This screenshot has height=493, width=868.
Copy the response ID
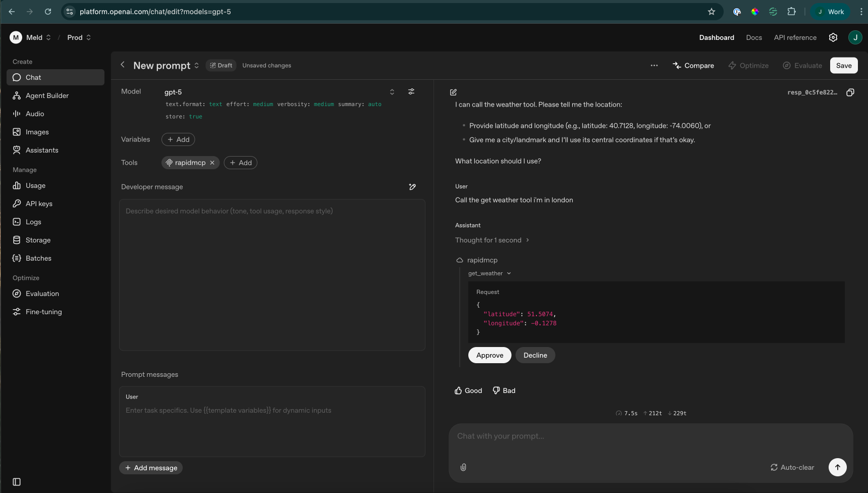click(850, 92)
